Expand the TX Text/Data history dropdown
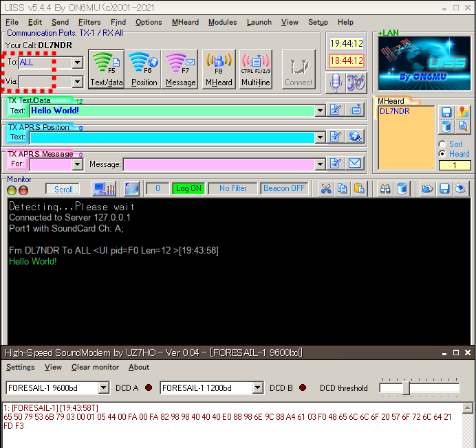476x448 pixels. click(x=320, y=111)
